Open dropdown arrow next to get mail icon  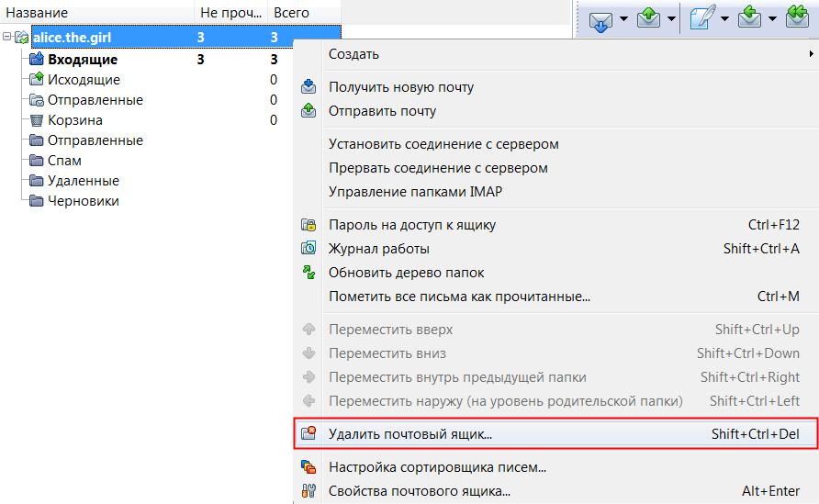coord(623,19)
